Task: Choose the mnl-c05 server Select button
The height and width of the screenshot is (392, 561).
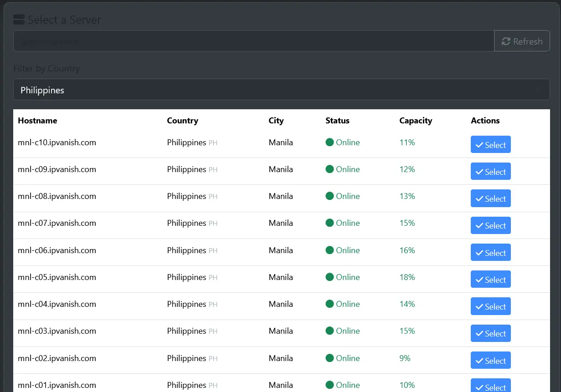Action: pyautogui.click(x=491, y=280)
